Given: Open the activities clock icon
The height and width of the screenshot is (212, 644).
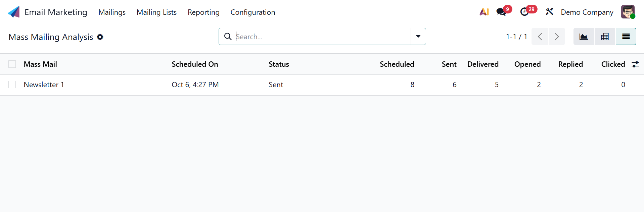Looking at the screenshot, I should point(524,12).
